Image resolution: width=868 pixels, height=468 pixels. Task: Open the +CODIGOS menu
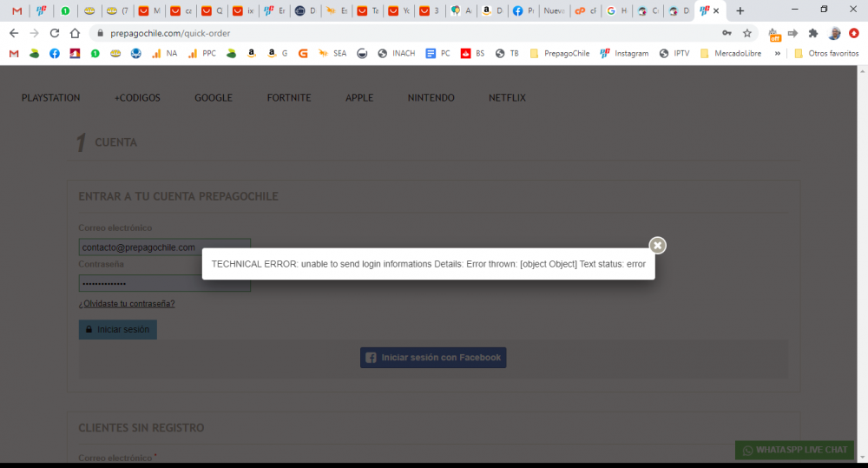coord(137,98)
